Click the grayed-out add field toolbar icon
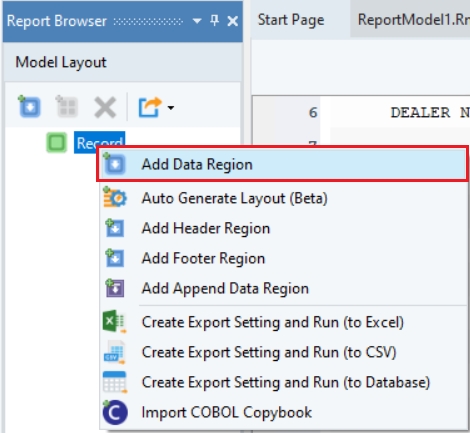The height and width of the screenshot is (433, 470). pyautogui.click(x=67, y=107)
